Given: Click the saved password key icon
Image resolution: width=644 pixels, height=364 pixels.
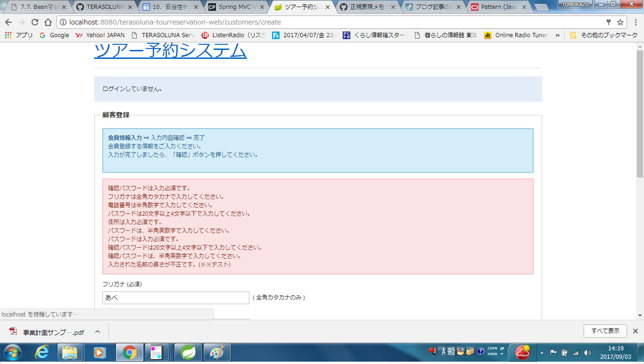Looking at the screenshot, I should pos(609,22).
